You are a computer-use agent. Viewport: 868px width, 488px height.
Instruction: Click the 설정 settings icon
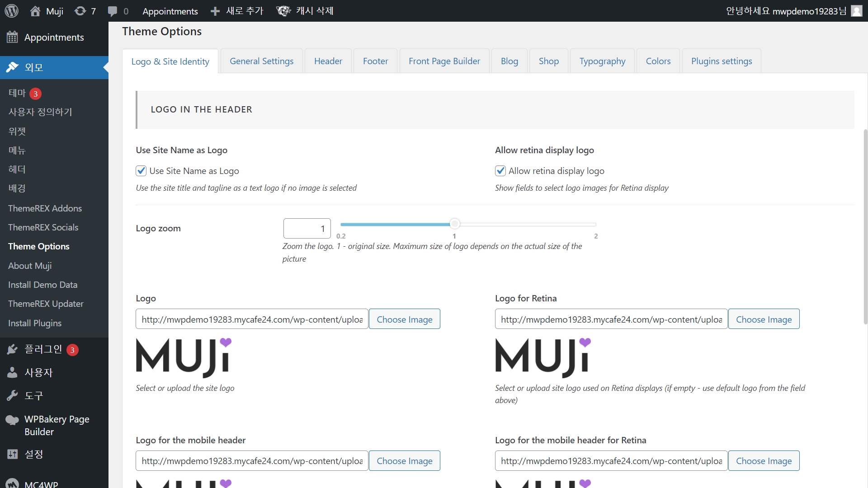pyautogui.click(x=12, y=454)
